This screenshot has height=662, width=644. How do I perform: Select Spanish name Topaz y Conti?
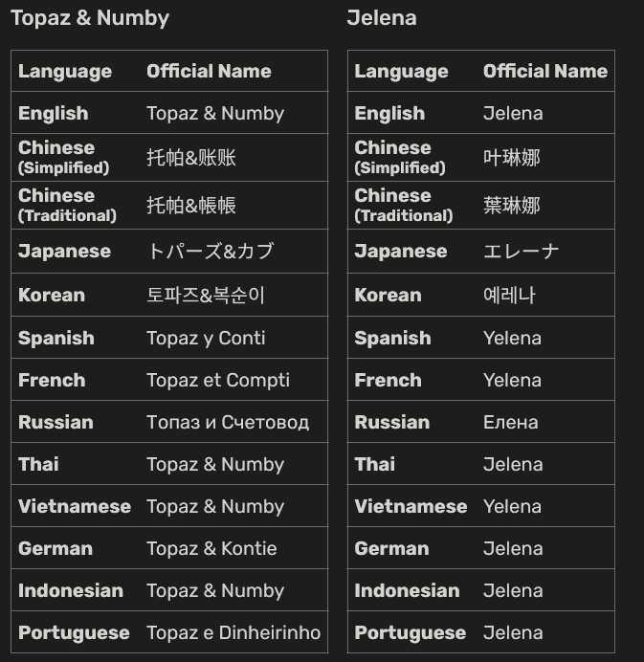(x=206, y=339)
